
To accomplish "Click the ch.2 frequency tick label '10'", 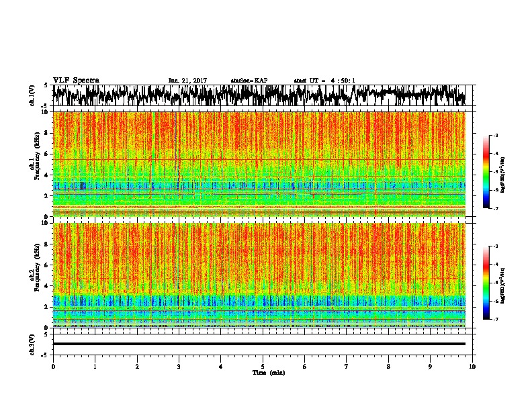I will (46, 223).
